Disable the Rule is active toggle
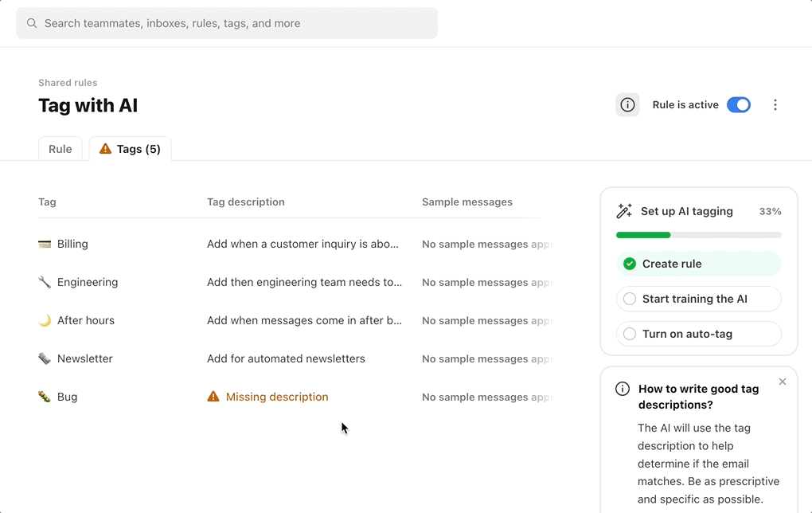The height and width of the screenshot is (513, 812). (x=739, y=104)
